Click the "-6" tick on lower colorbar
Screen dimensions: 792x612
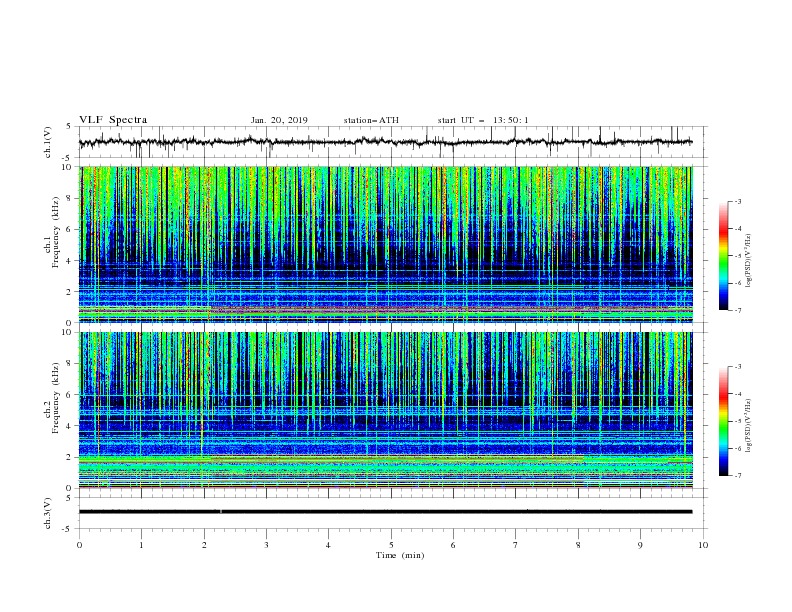(737, 448)
